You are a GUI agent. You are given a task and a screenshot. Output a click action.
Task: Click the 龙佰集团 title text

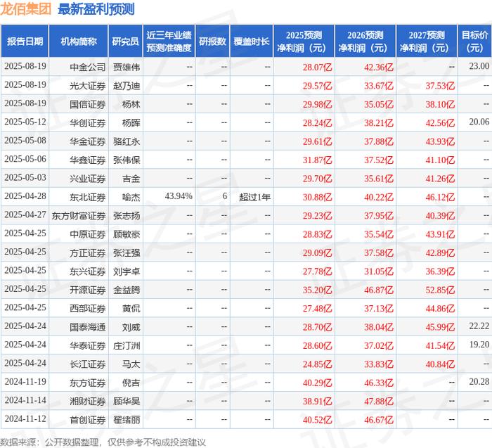(x=26, y=8)
